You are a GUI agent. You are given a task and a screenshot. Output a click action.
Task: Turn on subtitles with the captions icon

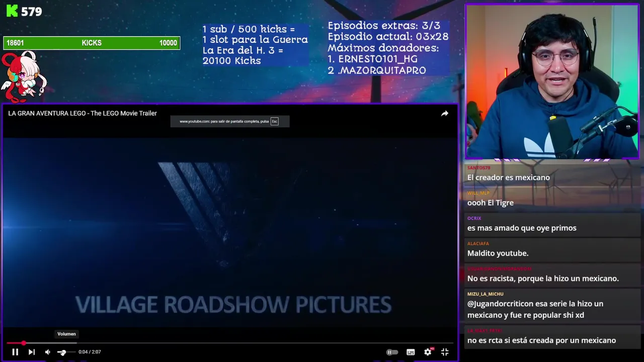tap(411, 352)
